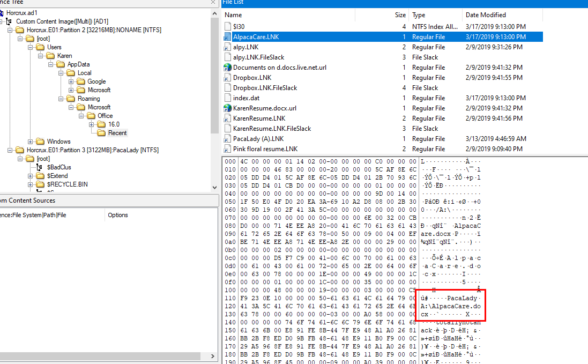Click NTFS Index All... type cell

pyautogui.click(x=435, y=27)
